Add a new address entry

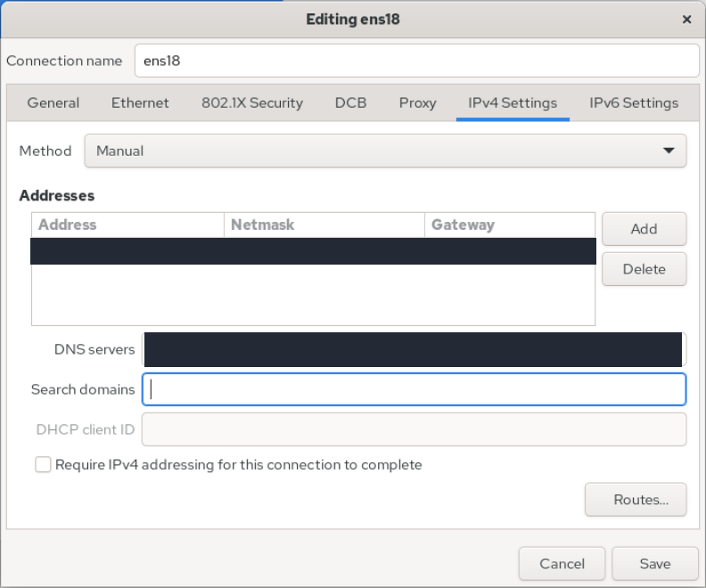[644, 229]
